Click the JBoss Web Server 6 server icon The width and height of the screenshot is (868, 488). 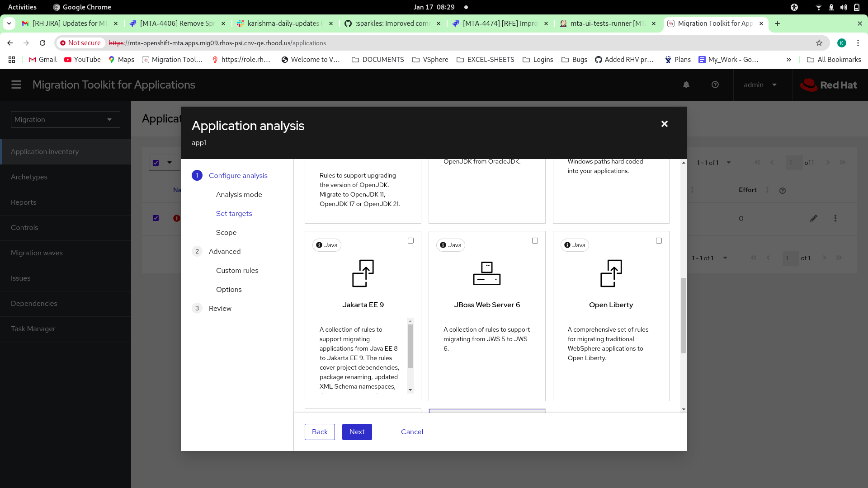tap(486, 273)
